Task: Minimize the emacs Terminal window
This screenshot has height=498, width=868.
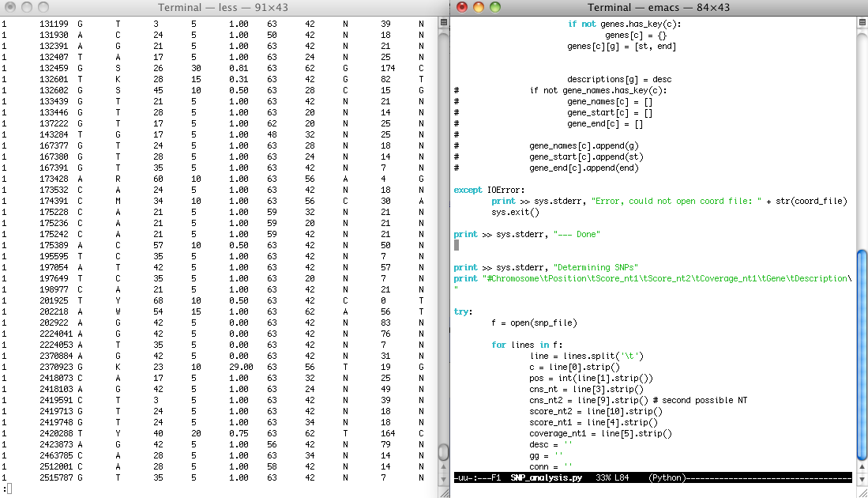Action: 479,7
